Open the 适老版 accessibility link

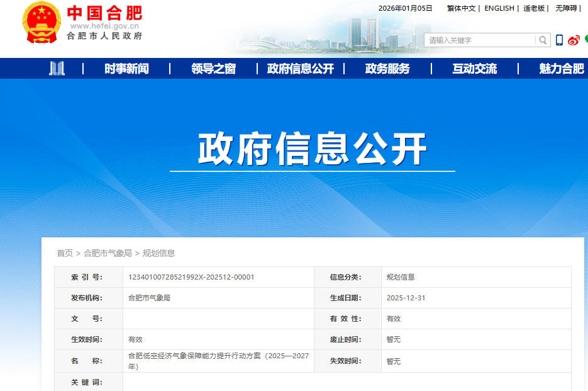pos(535,8)
